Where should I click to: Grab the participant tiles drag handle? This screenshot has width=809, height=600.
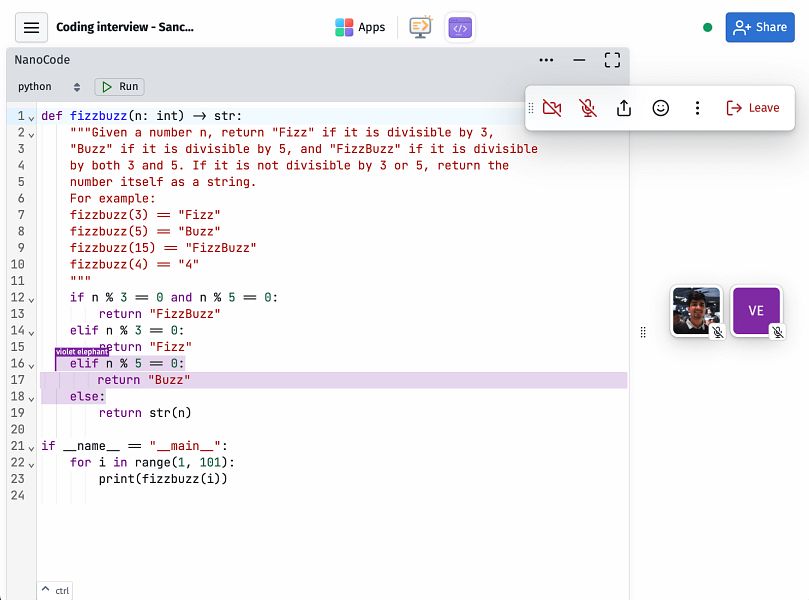(643, 332)
